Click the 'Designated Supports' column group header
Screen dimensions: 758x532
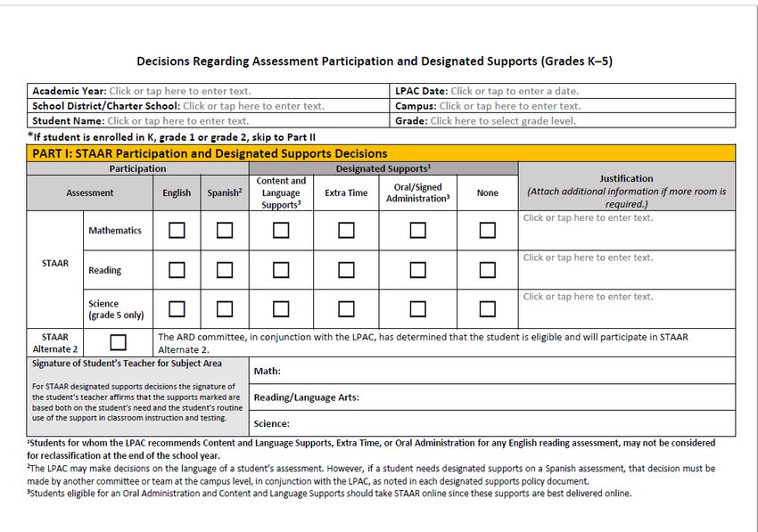383,168
